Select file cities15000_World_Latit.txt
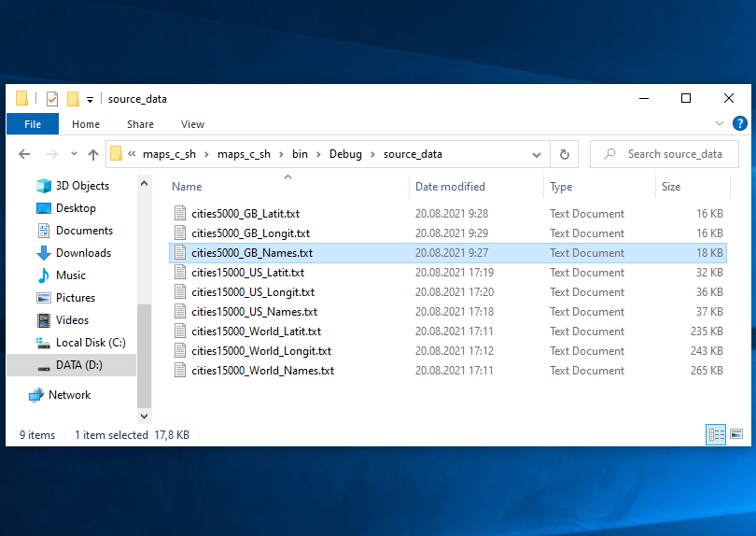Screen dimensions: 756x536 coord(448,331)
